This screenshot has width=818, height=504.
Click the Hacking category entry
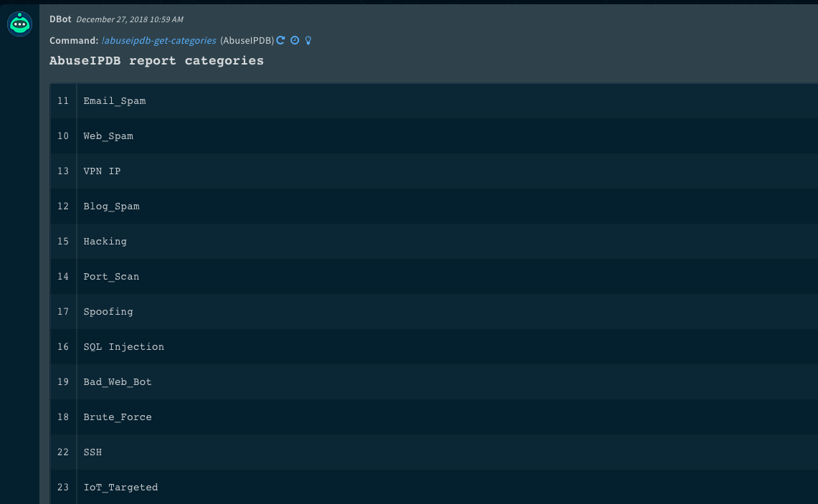click(x=105, y=242)
